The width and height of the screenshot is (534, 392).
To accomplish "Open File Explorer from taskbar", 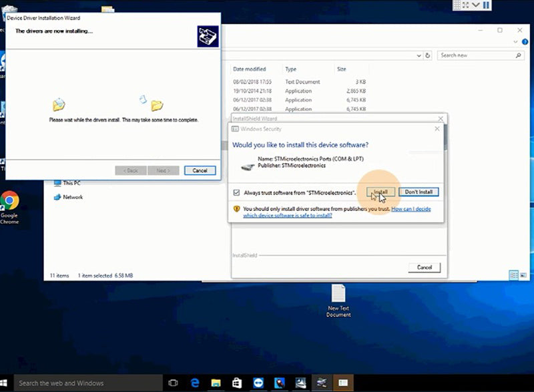I will coord(216,383).
